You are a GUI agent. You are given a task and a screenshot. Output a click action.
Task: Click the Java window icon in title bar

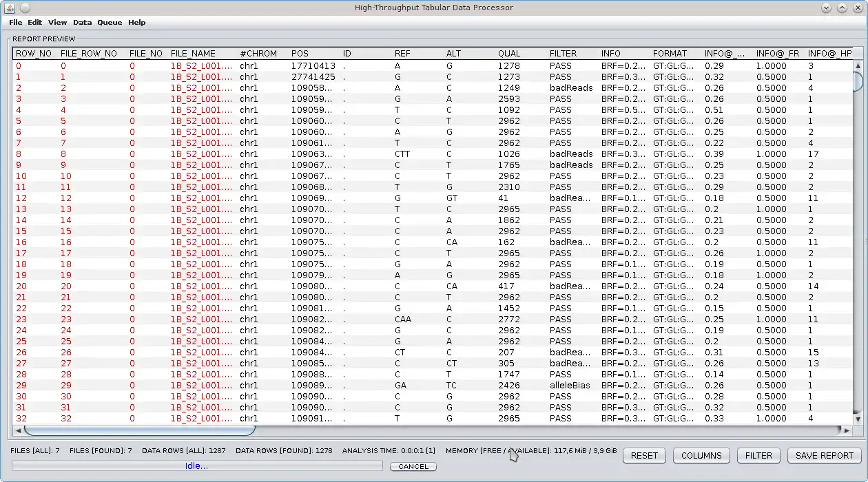pos(10,8)
